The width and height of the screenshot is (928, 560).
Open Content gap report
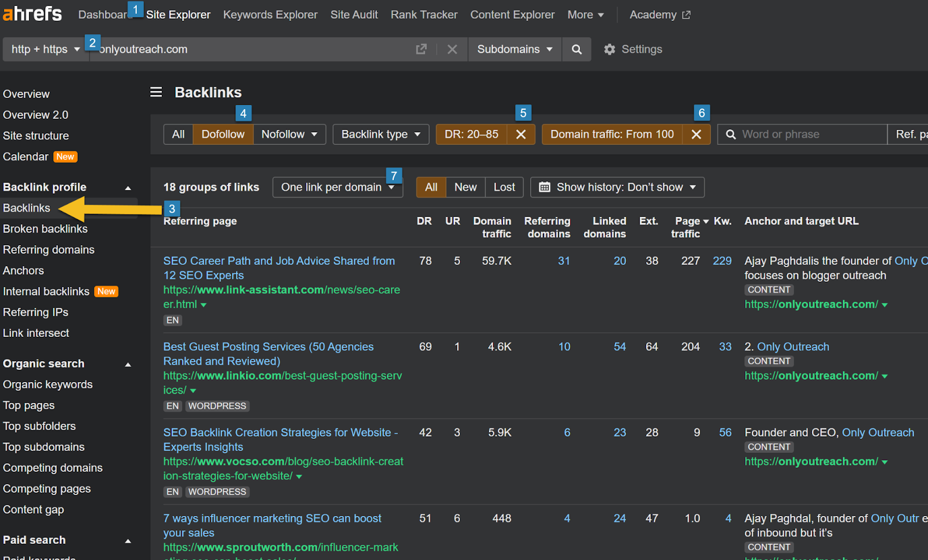coord(34,510)
